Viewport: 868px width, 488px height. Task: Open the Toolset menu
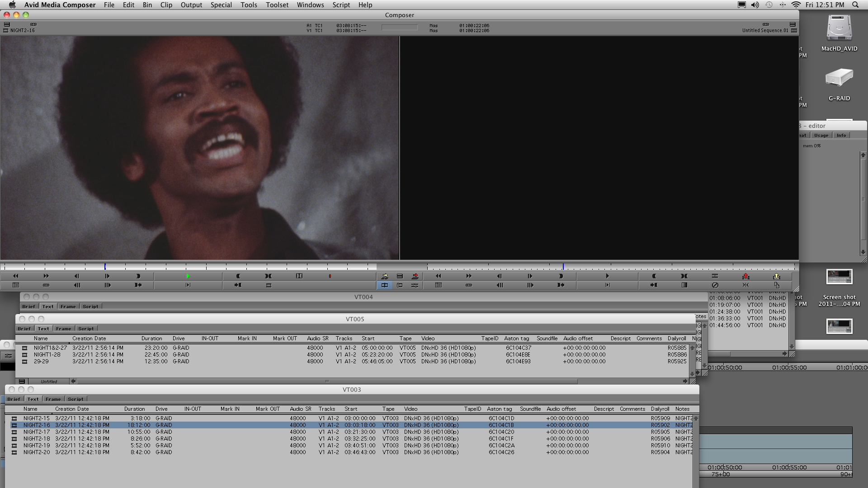click(277, 5)
